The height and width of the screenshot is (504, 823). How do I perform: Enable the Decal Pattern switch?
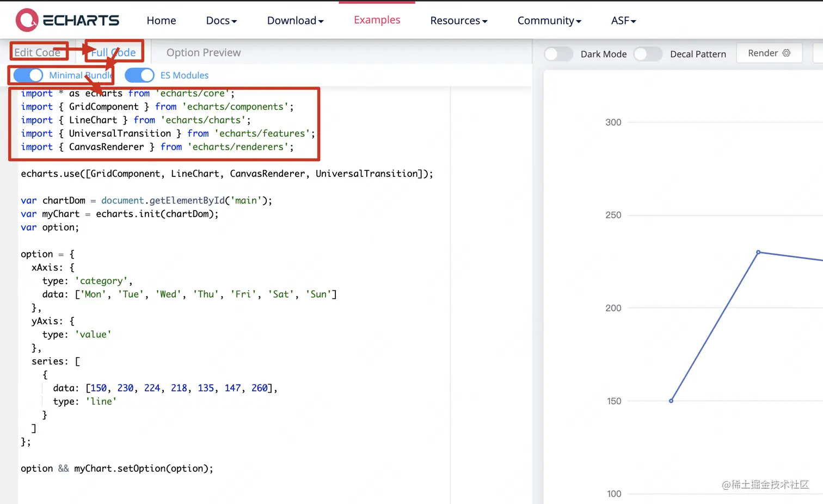pos(648,54)
